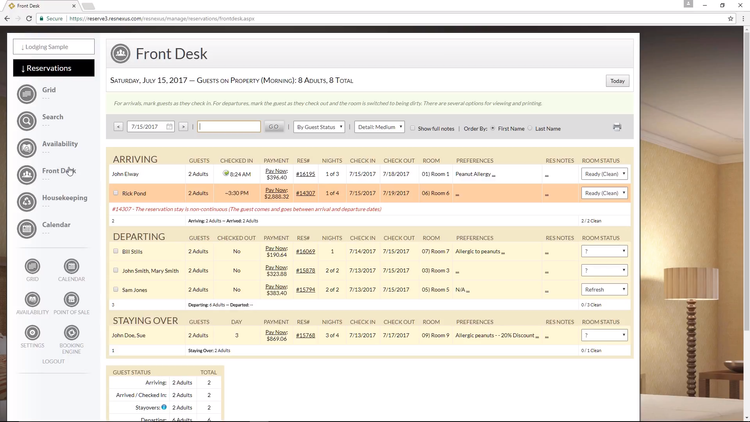Click the 7/15/2017 date field
Viewport: 750px width, 422px height.
click(151, 127)
